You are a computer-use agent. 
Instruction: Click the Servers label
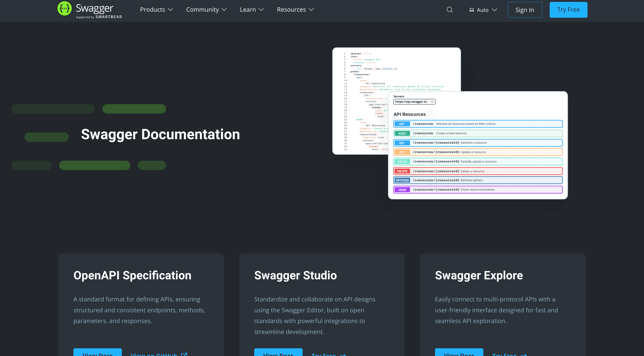399,96
